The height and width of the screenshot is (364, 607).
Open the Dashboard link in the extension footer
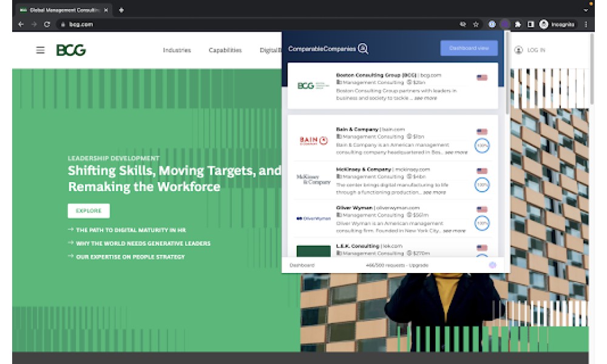[302, 265]
